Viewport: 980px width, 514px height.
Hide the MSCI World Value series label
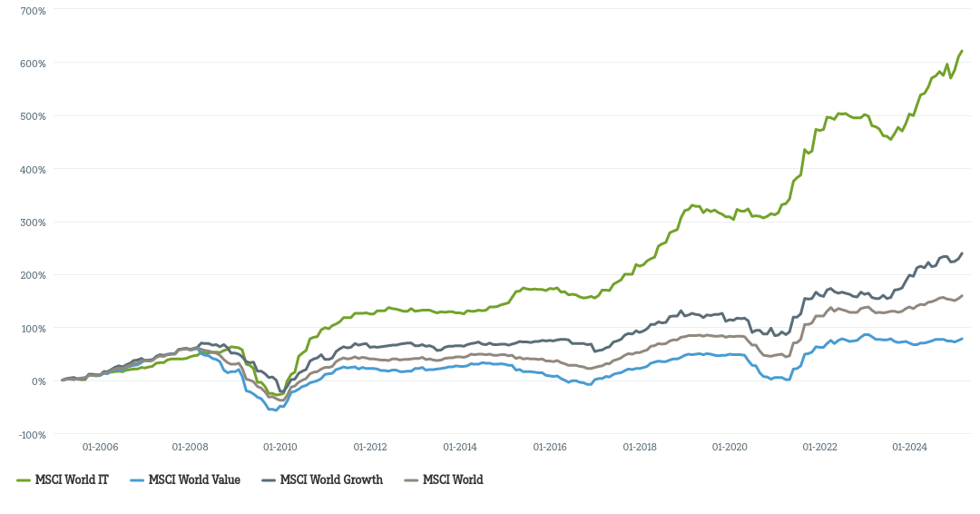(x=194, y=479)
